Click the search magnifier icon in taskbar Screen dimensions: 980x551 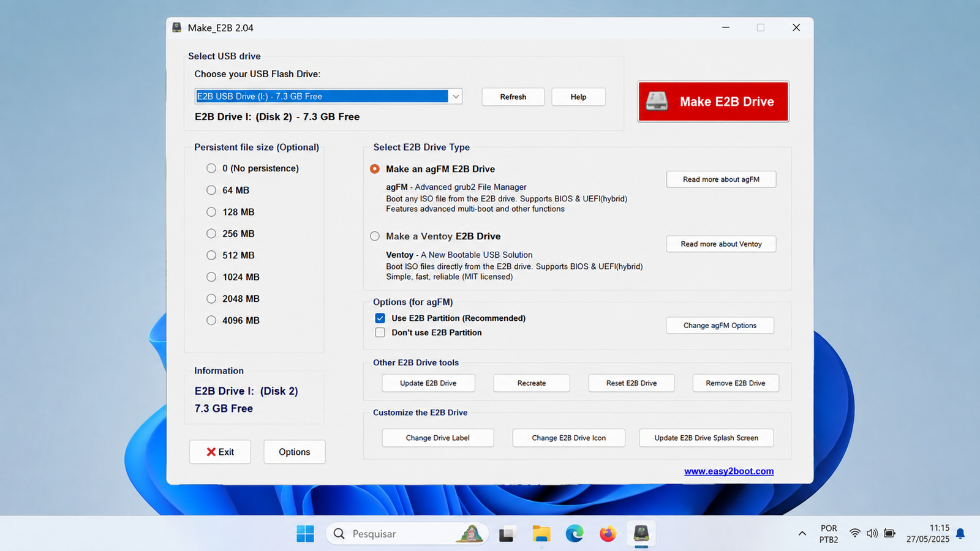339,534
